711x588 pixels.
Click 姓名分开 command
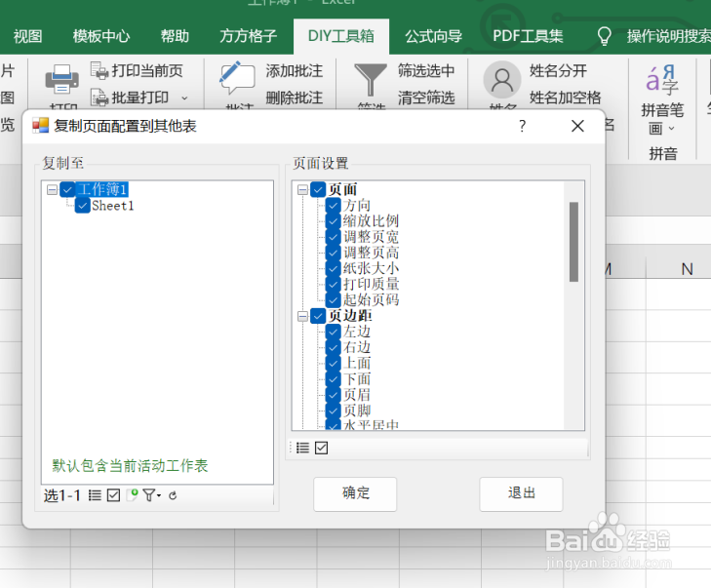[x=558, y=71]
